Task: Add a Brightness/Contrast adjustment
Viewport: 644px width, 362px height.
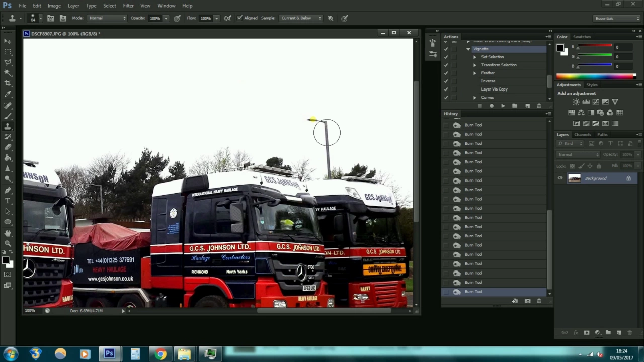Action: (x=576, y=102)
